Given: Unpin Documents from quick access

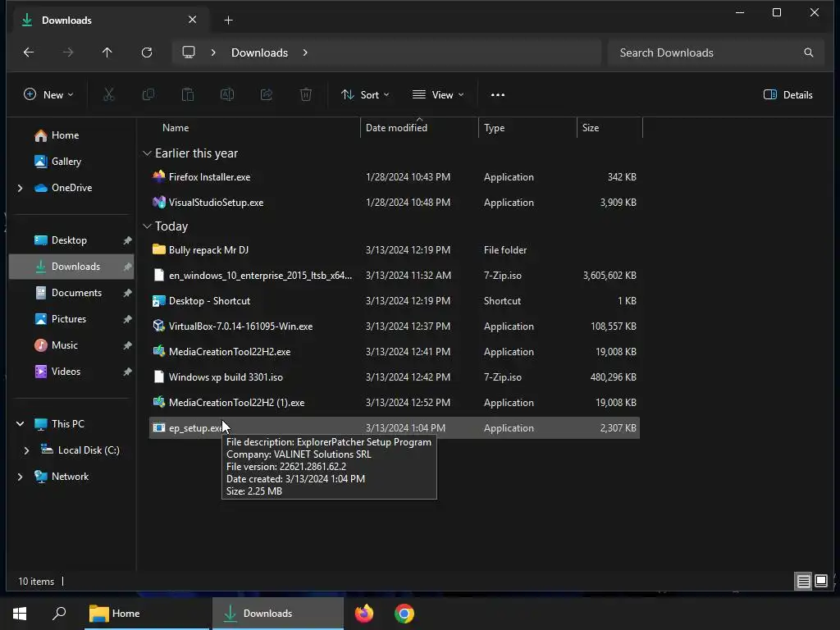Looking at the screenshot, I should coord(127,293).
